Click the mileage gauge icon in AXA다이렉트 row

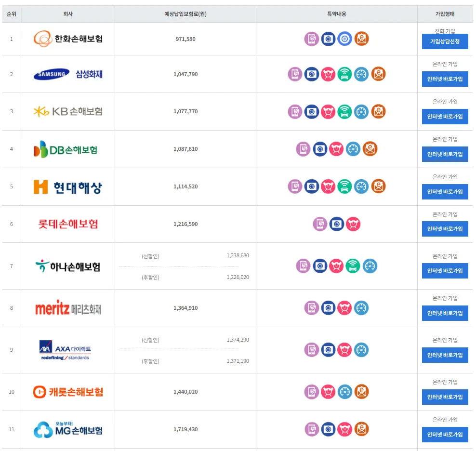[x=361, y=350]
